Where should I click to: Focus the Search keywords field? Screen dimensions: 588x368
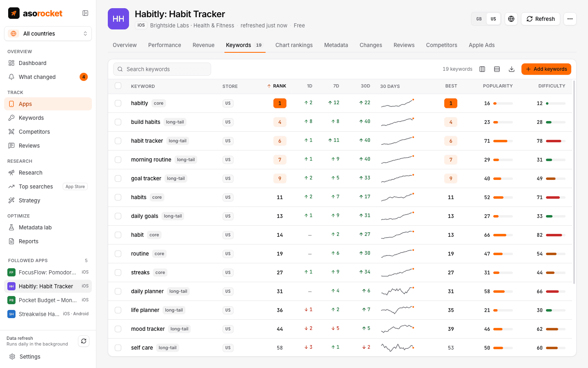point(162,69)
